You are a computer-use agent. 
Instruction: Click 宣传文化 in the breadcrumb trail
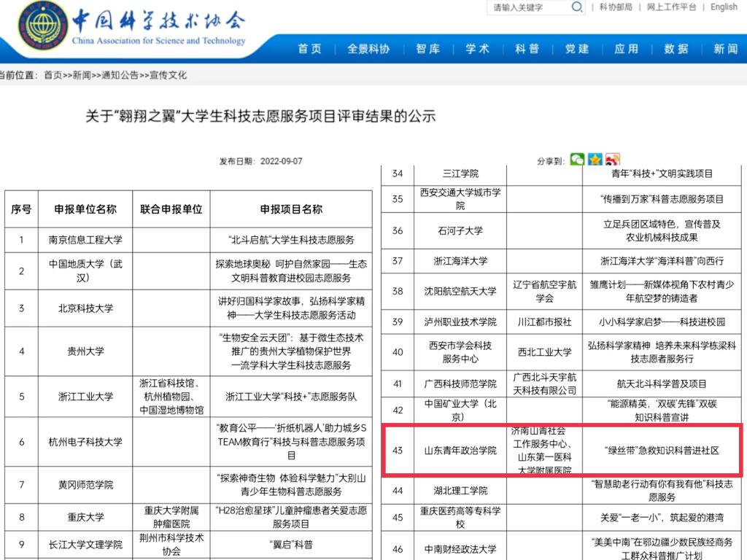[169, 75]
